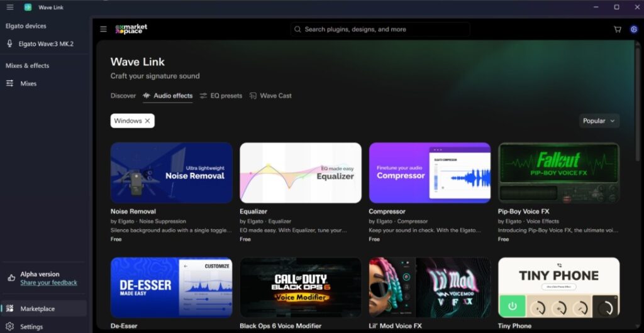Select the Audio effects tab
644x333 pixels.
click(167, 96)
